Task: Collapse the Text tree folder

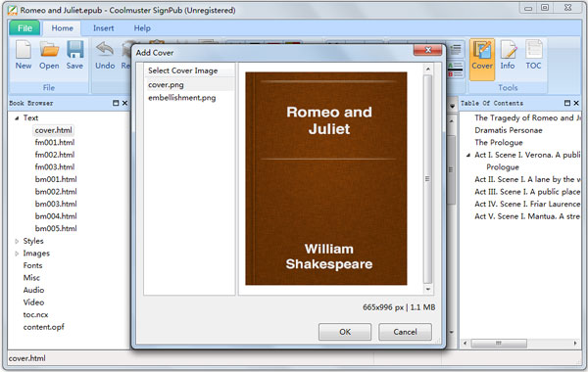Action: (x=17, y=118)
